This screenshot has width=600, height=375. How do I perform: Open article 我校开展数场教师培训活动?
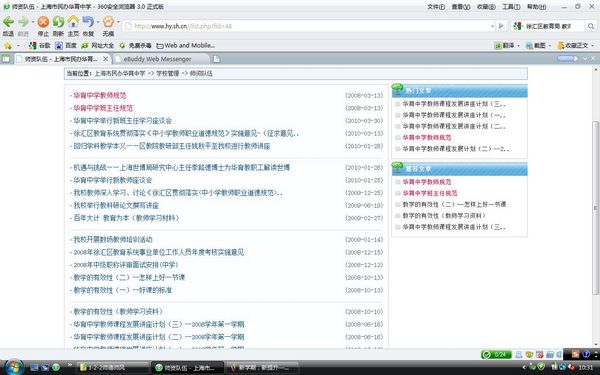click(112, 240)
